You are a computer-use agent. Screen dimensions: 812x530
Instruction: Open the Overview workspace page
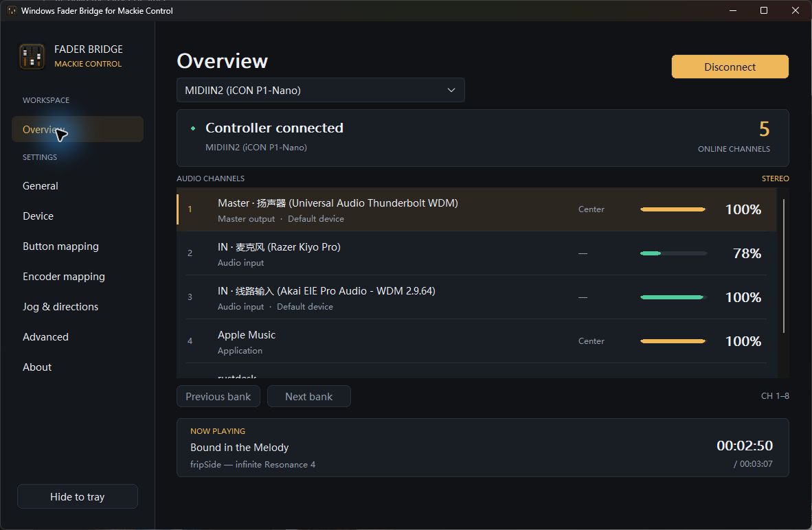(x=78, y=129)
